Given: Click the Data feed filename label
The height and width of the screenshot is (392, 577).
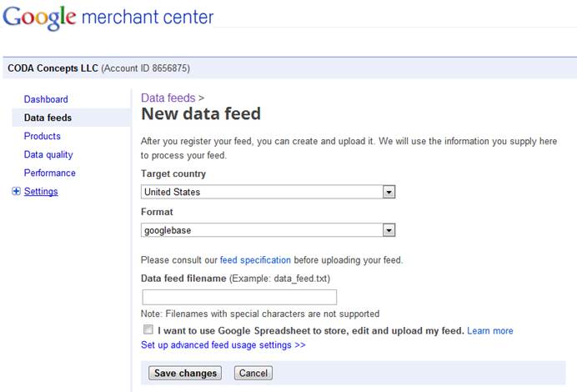Looking at the screenshot, I should pos(183,279).
